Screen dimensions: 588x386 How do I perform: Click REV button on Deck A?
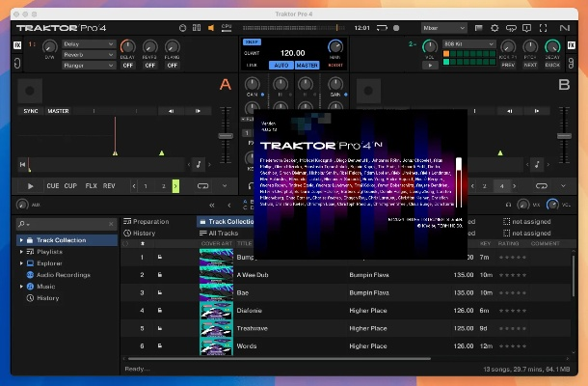pos(109,186)
